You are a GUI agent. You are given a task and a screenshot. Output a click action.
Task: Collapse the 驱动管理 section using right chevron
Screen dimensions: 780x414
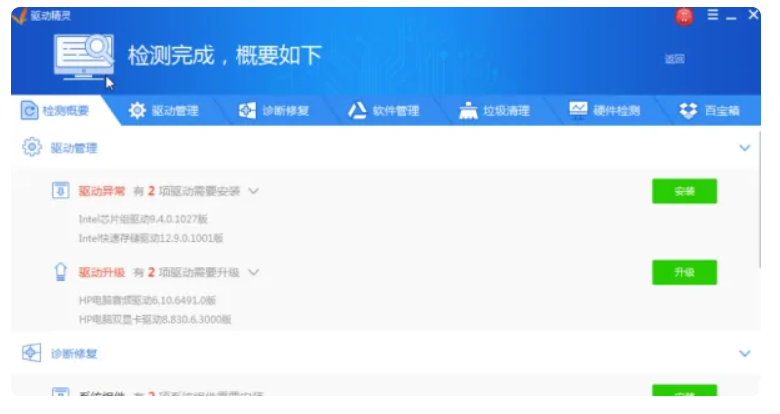(744, 148)
